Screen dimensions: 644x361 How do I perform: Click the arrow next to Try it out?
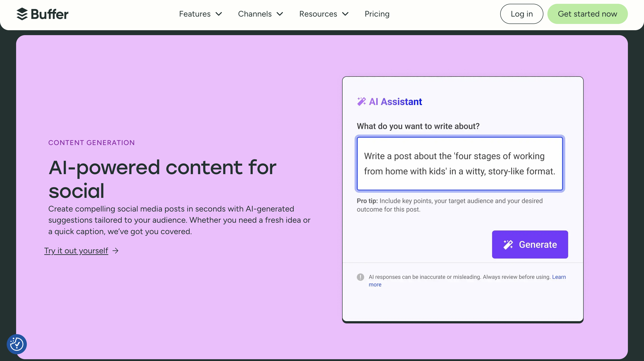pos(116,251)
